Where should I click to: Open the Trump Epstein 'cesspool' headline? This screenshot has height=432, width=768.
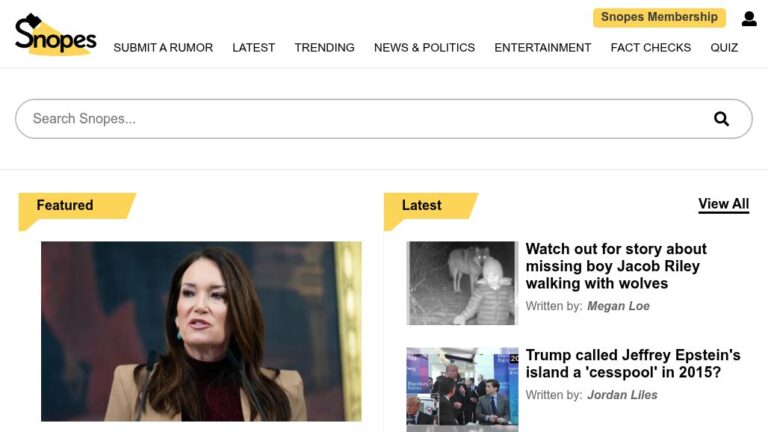[x=632, y=364]
